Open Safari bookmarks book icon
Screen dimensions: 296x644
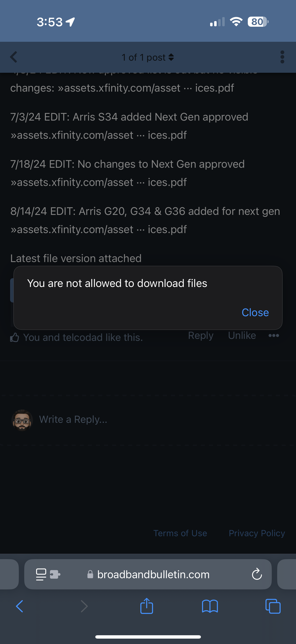tap(210, 606)
